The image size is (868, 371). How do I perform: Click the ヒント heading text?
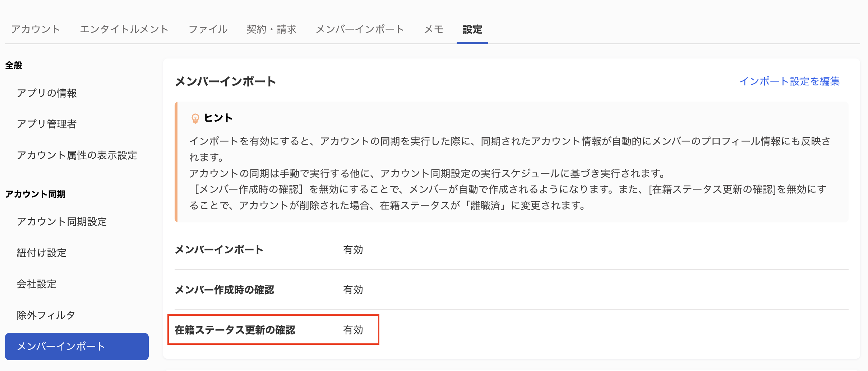(218, 118)
